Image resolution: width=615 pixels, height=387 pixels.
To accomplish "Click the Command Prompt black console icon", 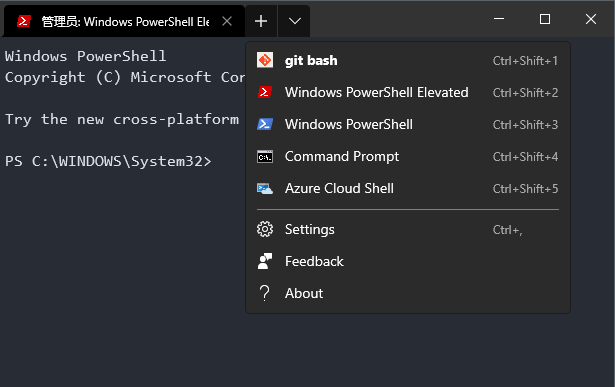I will point(265,156).
